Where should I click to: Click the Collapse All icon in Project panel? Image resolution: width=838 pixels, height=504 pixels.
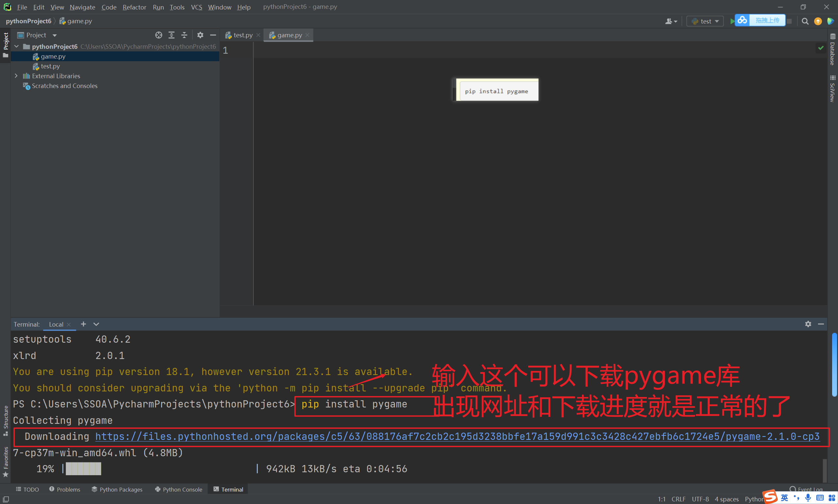click(184, 35)
